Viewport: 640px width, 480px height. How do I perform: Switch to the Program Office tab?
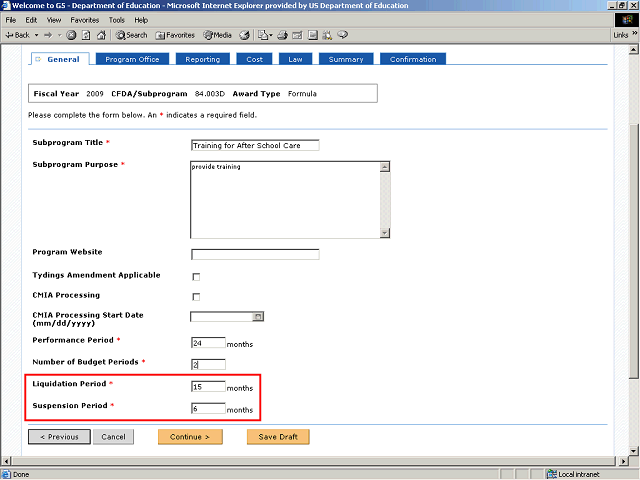pyautogui.click(x=132, y=59)
